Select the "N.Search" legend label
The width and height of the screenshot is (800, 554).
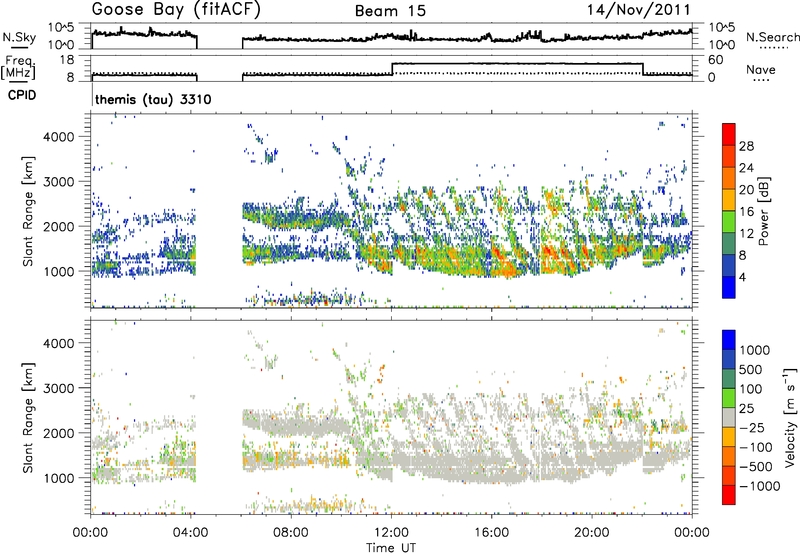click(x=772, y=37)
